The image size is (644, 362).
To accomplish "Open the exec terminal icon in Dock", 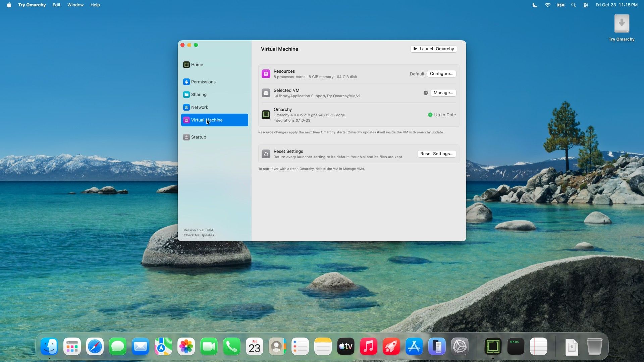I will click(516, 346).
